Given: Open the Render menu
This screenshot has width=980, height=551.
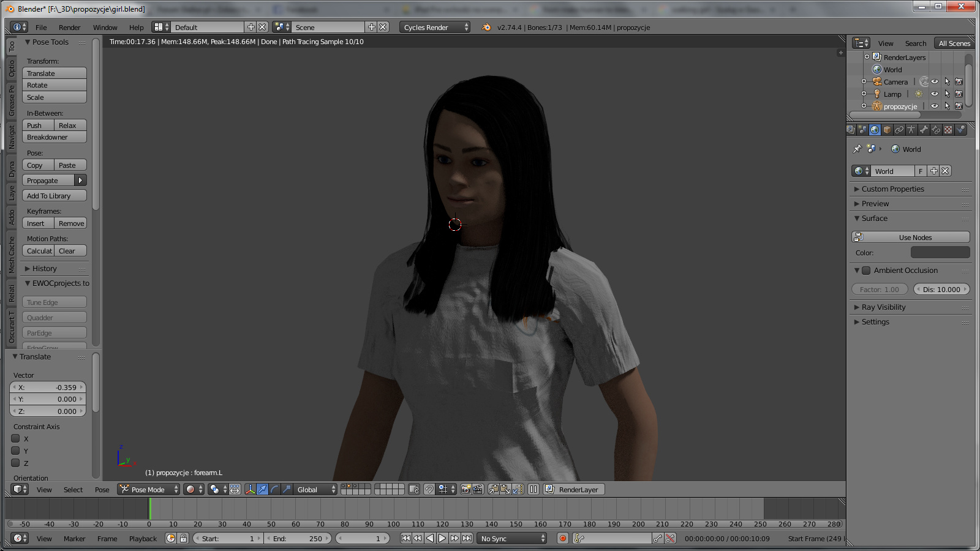Looking at the screenshot, I should coord(69,28).
